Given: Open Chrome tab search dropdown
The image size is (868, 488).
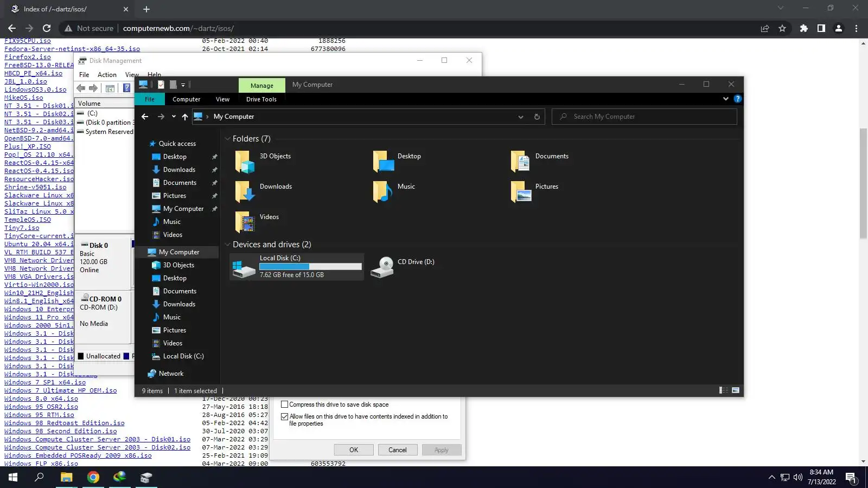Looking at the screenshot, I should tap(781, 8).
